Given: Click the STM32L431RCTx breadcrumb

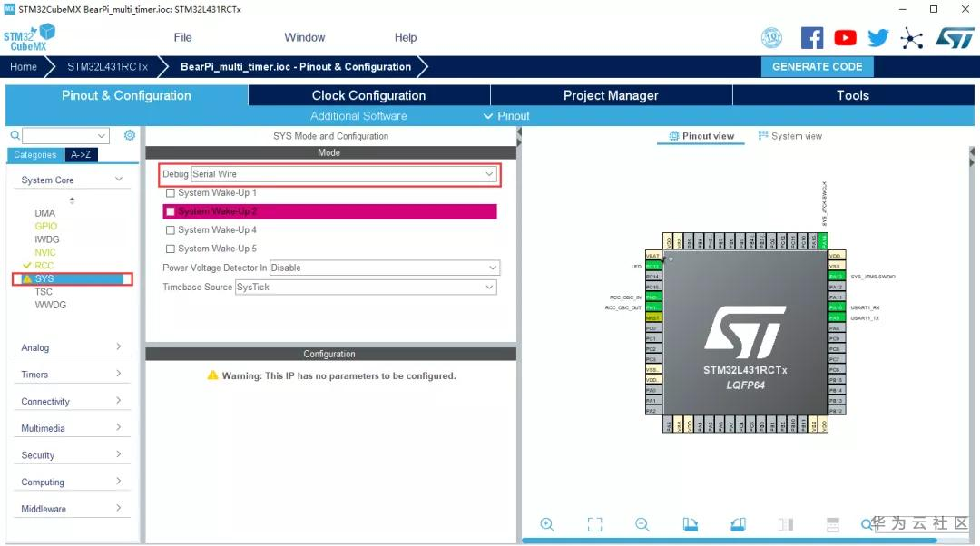Looking at the screenshot, I should (x=107, y=67).
